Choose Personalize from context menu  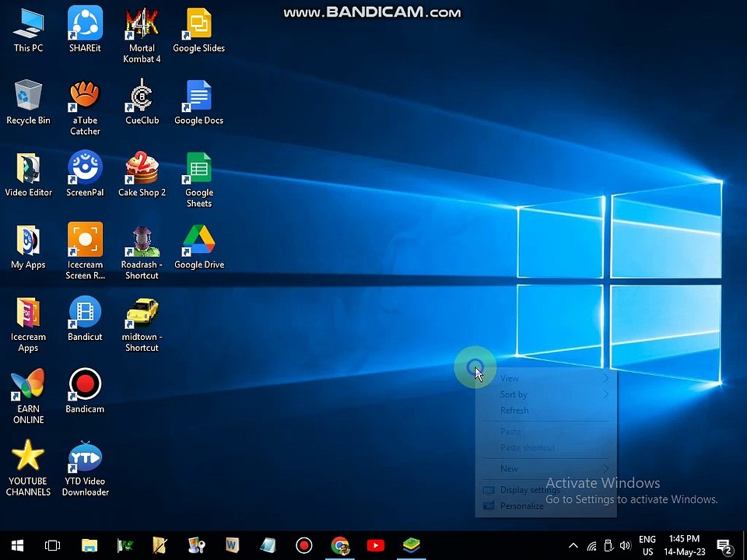click(546, 506)
